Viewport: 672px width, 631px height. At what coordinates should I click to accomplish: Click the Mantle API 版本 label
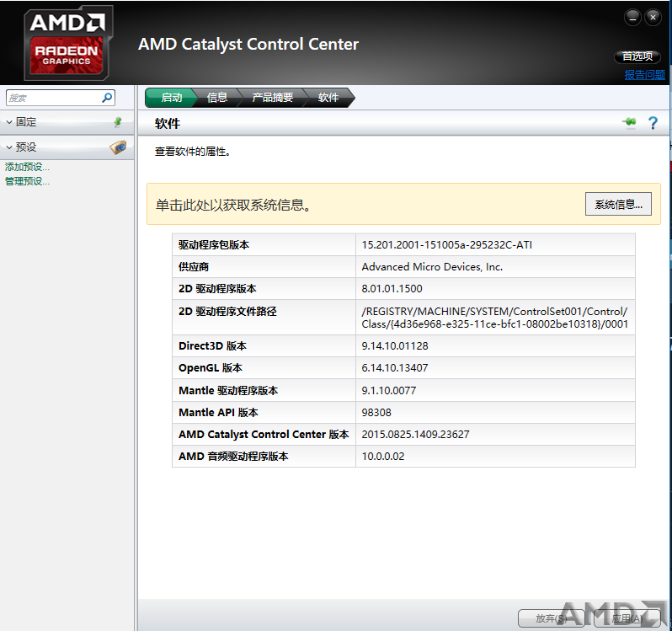218,412
